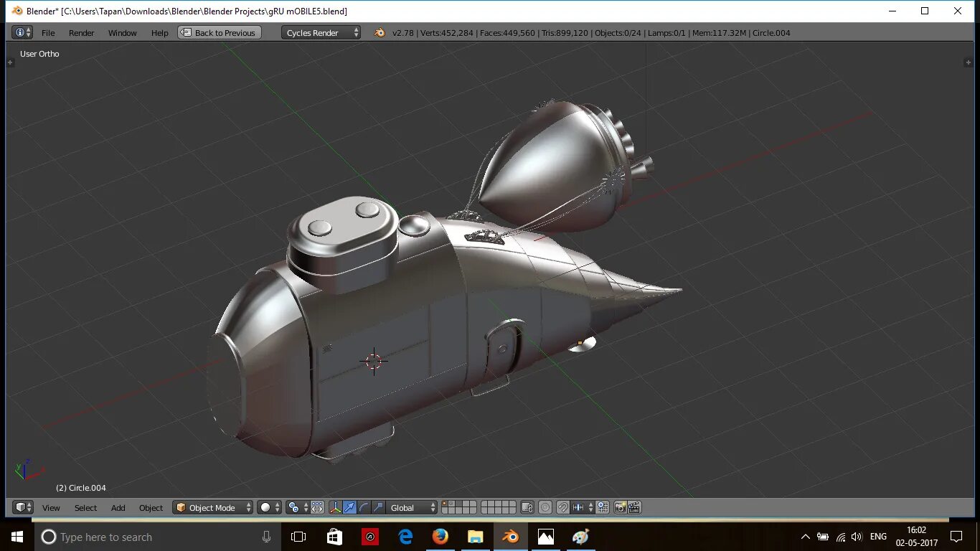The height and width of the screenshot is (551, 980).
Task: Open the Object Mode dropdown
Action: pyautogui.click(x=213, y=507)
